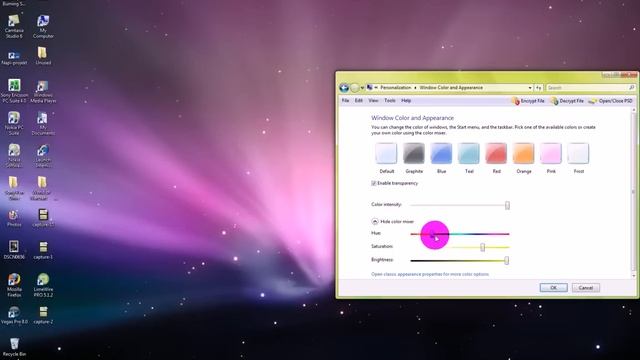
Task: Click the address bar refresh button
Action: [x=539, y=87]
